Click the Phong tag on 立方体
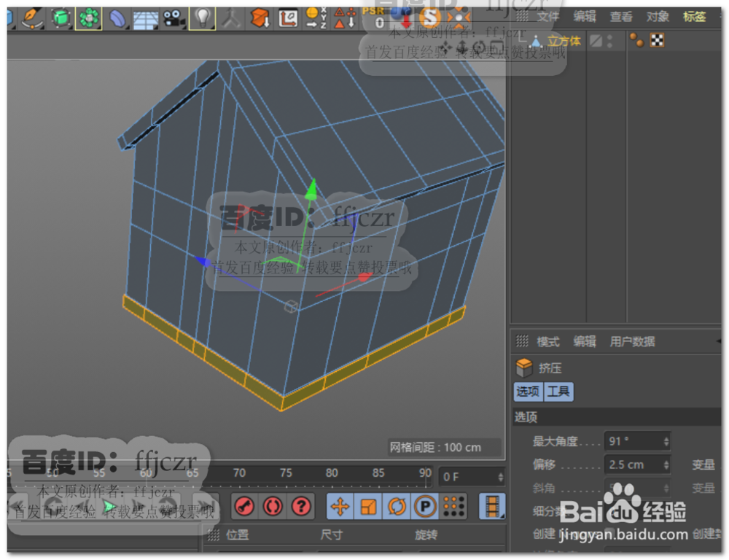 [x=637, y=40]
